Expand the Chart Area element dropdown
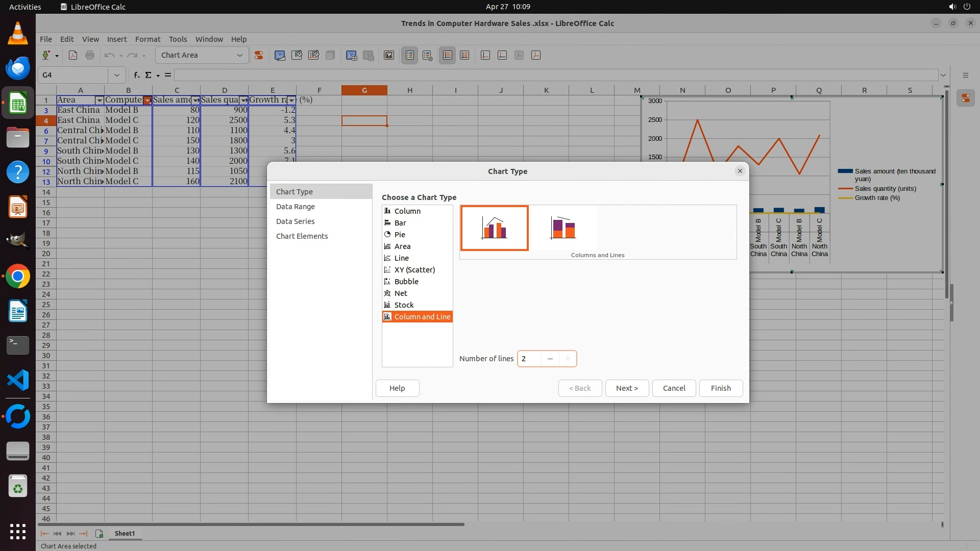The width and height of the screenshot is (980, 551). pyautogui.click(x=239, y=55)
